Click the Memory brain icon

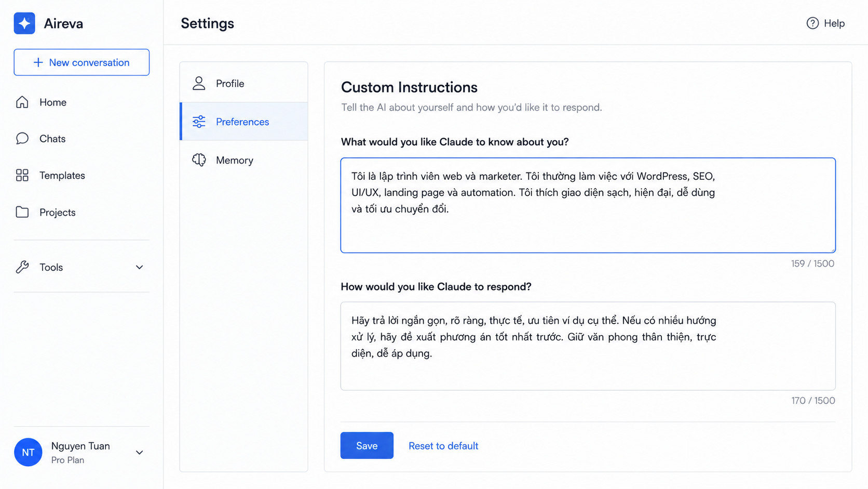tap(199, 160)
